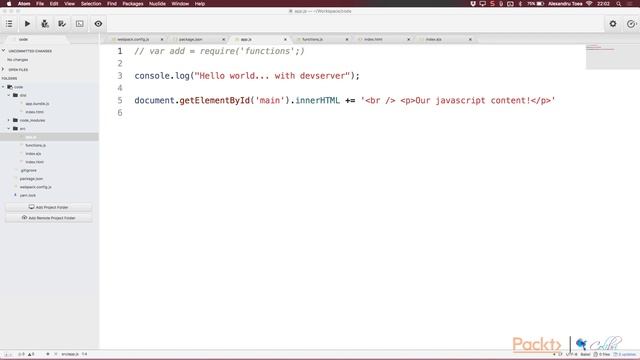Open the File menu
This screenshot has width=640, height=360.
point(40,4)
